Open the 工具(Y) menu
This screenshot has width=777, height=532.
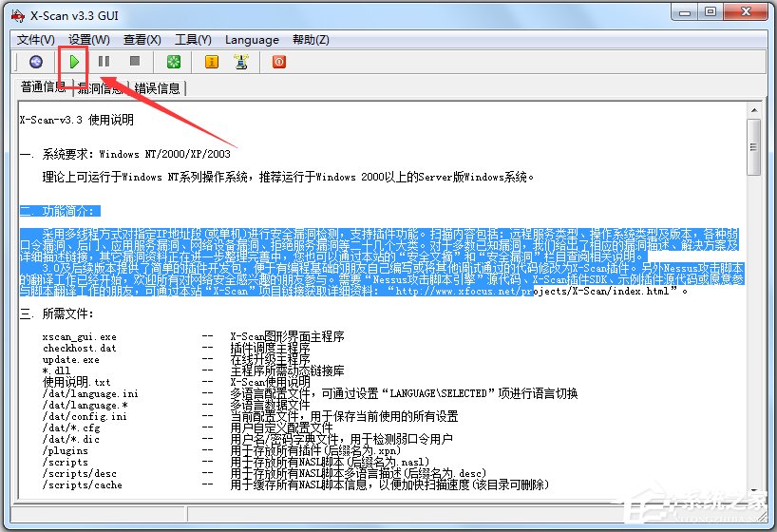pos(193,40)
